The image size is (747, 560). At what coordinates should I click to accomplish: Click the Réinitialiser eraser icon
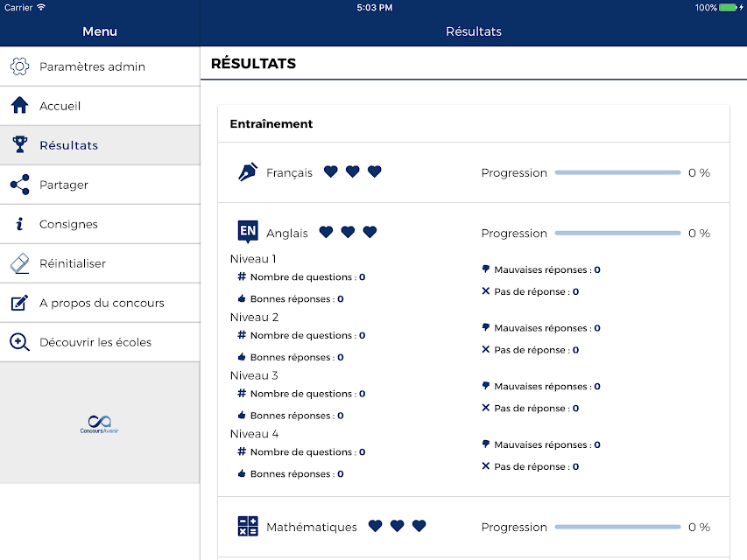pos(19,263)
